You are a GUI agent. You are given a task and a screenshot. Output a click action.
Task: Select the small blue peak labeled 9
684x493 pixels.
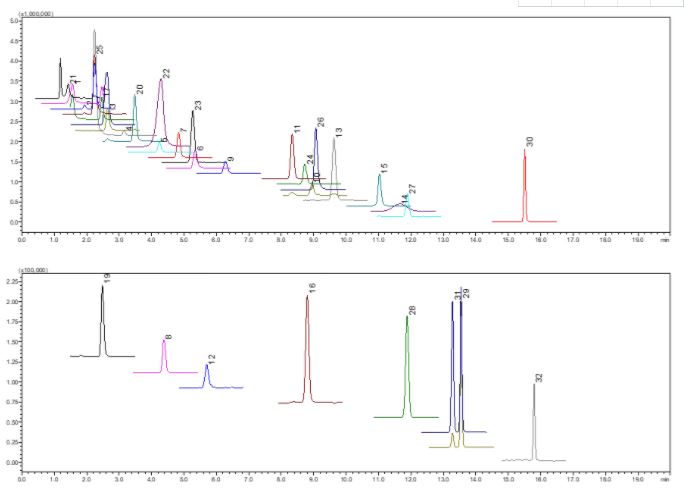226,167
